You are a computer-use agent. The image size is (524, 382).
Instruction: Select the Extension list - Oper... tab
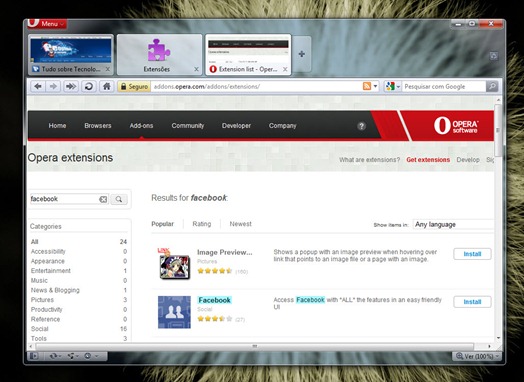[x=248, y=54]
